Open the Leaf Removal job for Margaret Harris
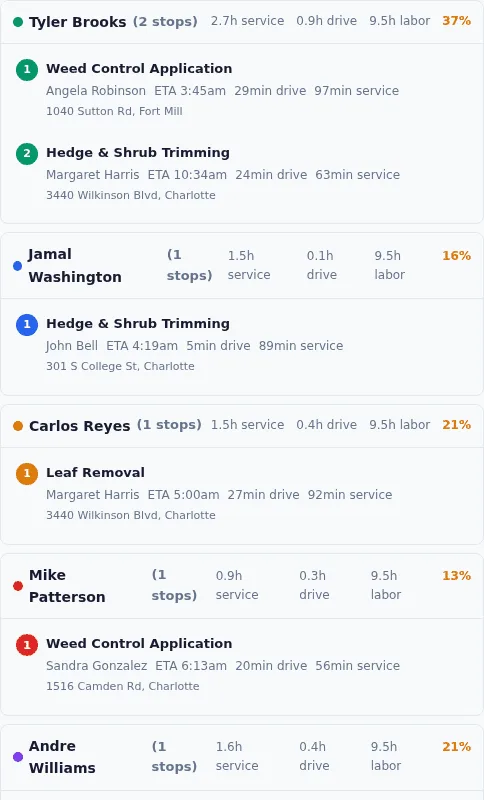Viewport: 484px width, 800px height. click(95, 472)
